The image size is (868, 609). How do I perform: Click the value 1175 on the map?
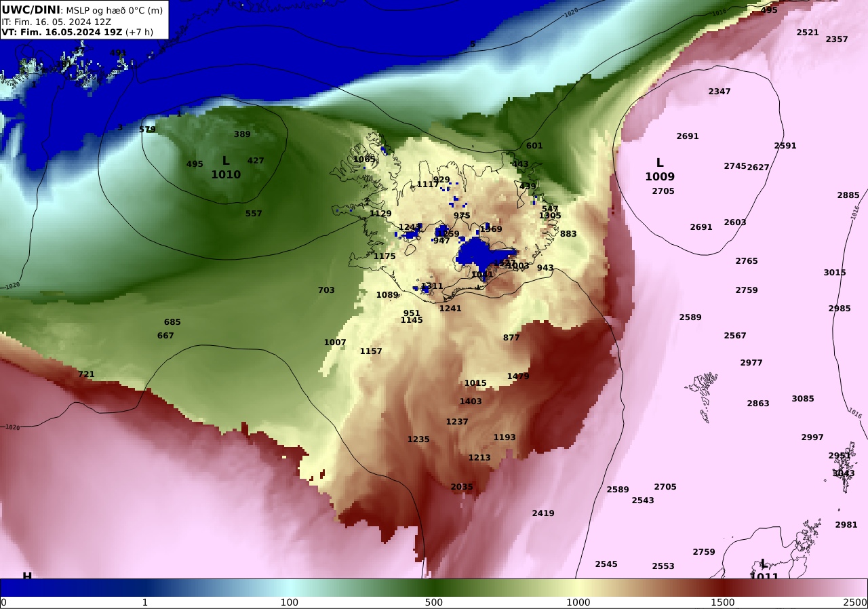(x=384, y=256)
